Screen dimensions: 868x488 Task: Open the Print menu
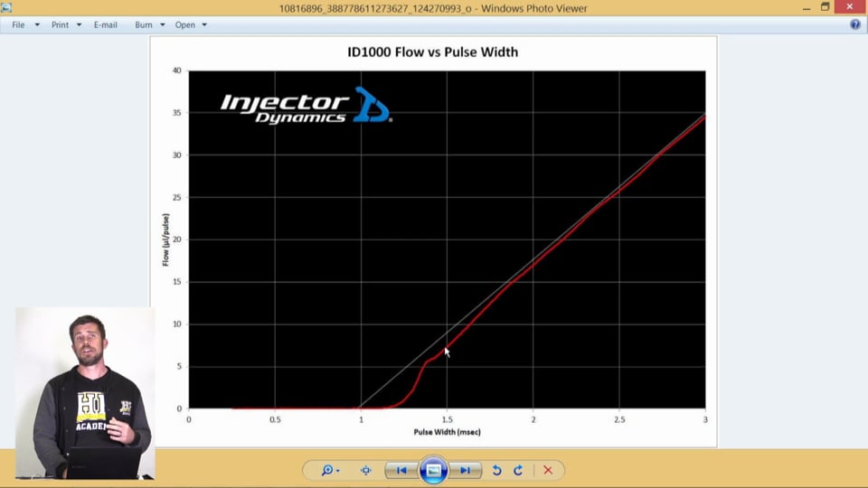tap(60, 25)
